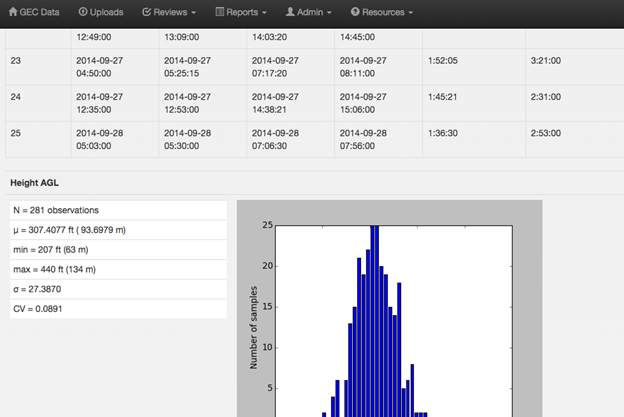Open the Uploads page link

pyautogui.click(x=101, y=12)
